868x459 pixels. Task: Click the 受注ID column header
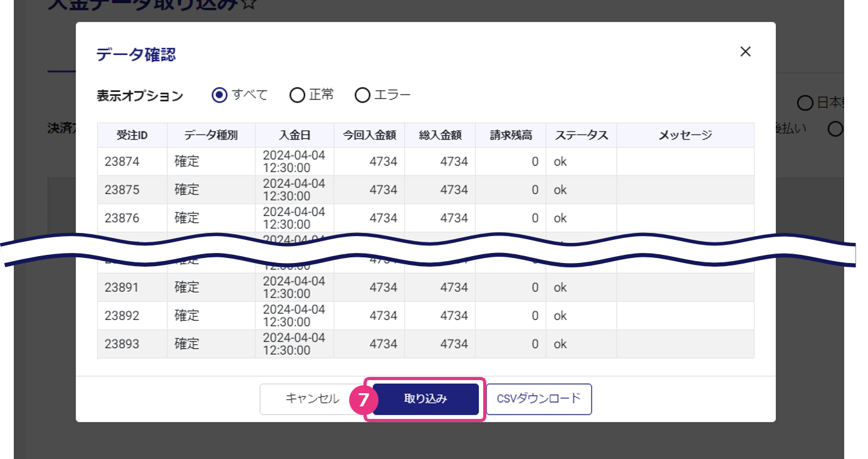tap(132, 135)
